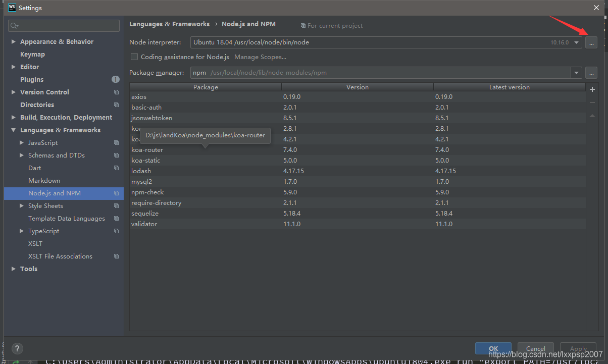Viewport: 608px width, 364px height.
Task: Click project-level icon beside Template Data Languages
Action: point(117,219)
